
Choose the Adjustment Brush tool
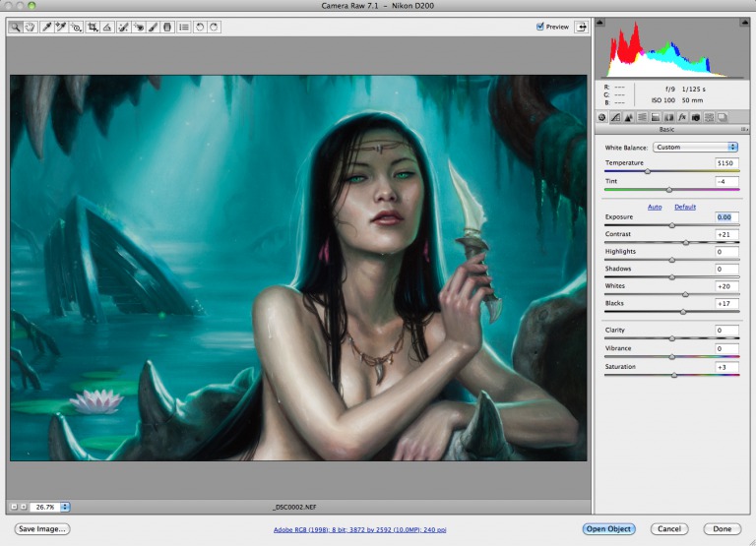coord(153,27)
